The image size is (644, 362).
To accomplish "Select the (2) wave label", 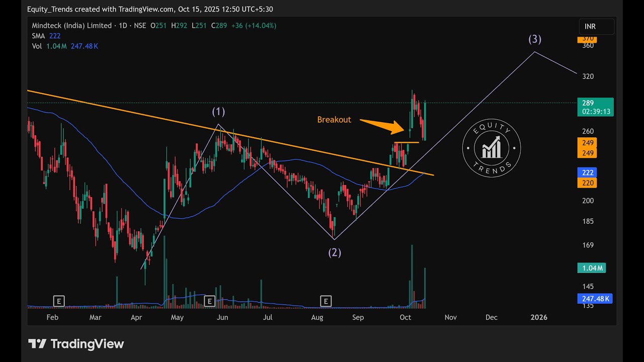I will [x=335, y=252].
